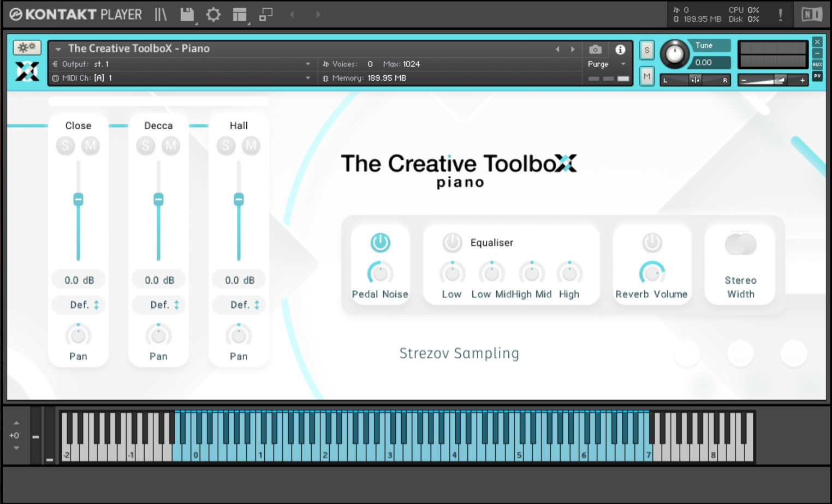Click the AUX sends button
The image size is (832, 504).
point(817,64)
